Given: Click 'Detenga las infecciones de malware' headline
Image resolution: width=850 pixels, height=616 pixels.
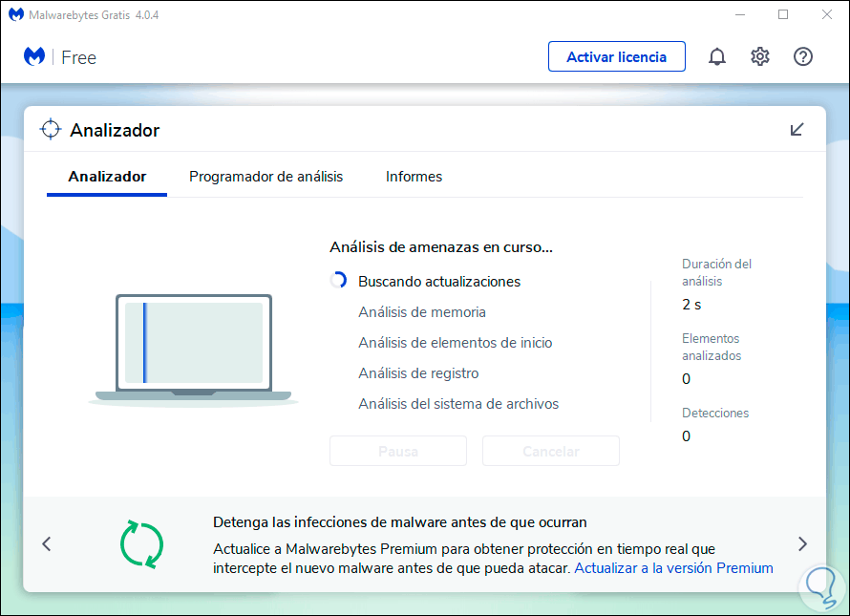Looking at the screenshot, I should [399, 522].
